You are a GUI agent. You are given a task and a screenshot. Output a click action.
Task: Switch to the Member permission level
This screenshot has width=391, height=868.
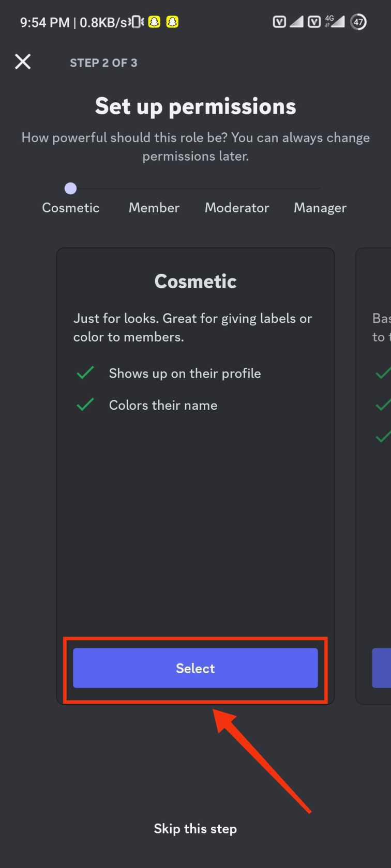click(x=154, y=208)
